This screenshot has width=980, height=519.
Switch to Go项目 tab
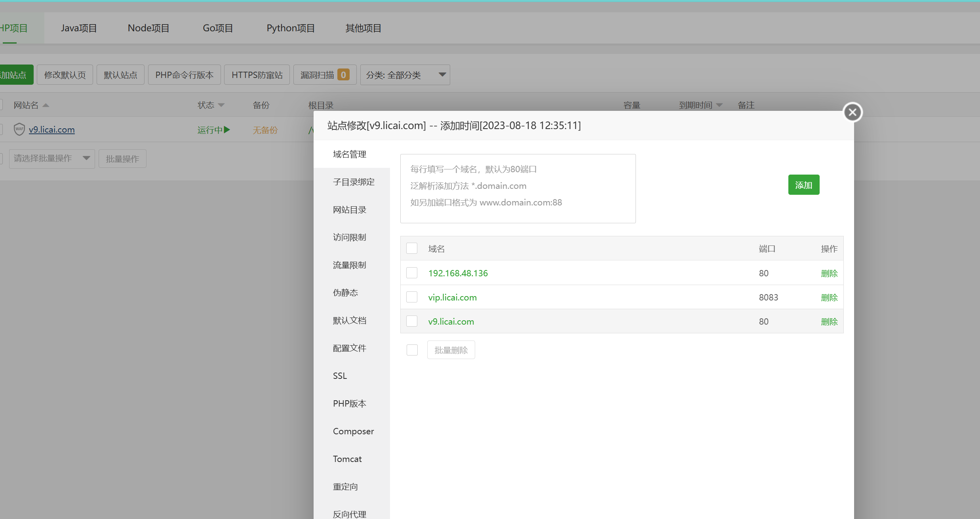click(218, 28)
